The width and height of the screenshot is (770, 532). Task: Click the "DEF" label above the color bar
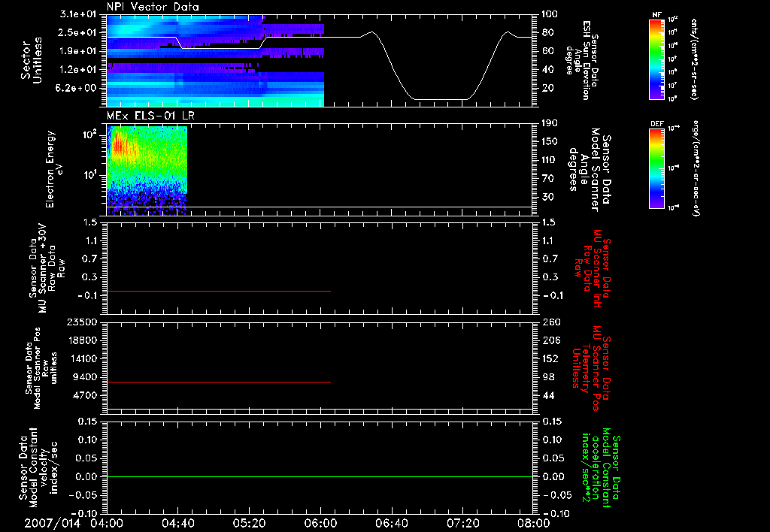[657, 124]
